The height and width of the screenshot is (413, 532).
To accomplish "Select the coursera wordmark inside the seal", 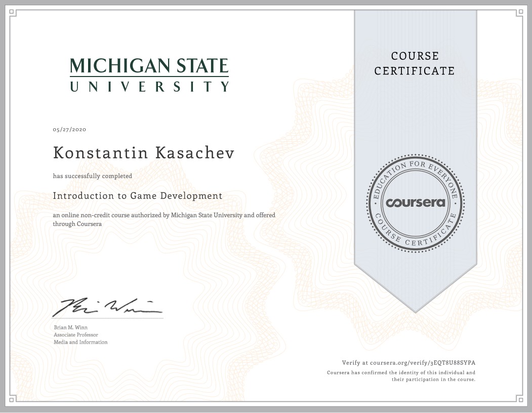I will tap(415, 203).
